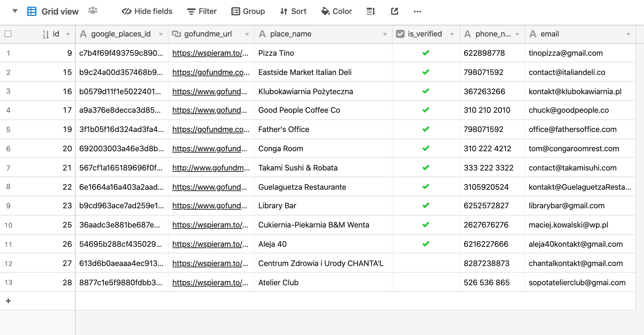Open the email column dropdown

point(628,34)
